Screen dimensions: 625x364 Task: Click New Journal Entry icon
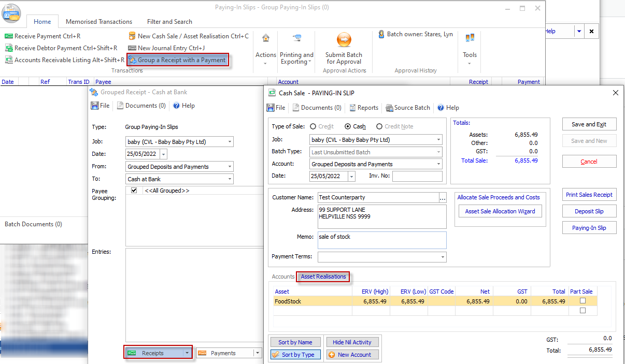coord(132,48)
